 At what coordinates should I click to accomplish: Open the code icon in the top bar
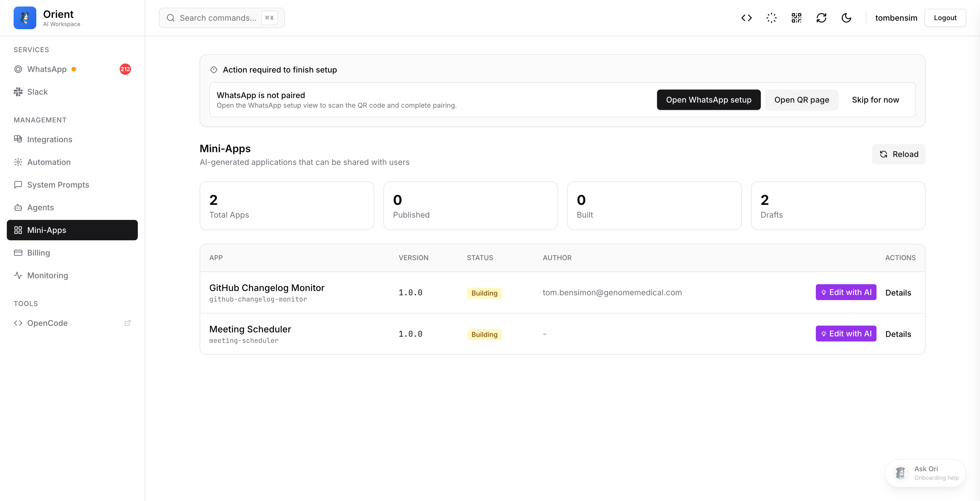pyautogui.click(x=746, y=18)
